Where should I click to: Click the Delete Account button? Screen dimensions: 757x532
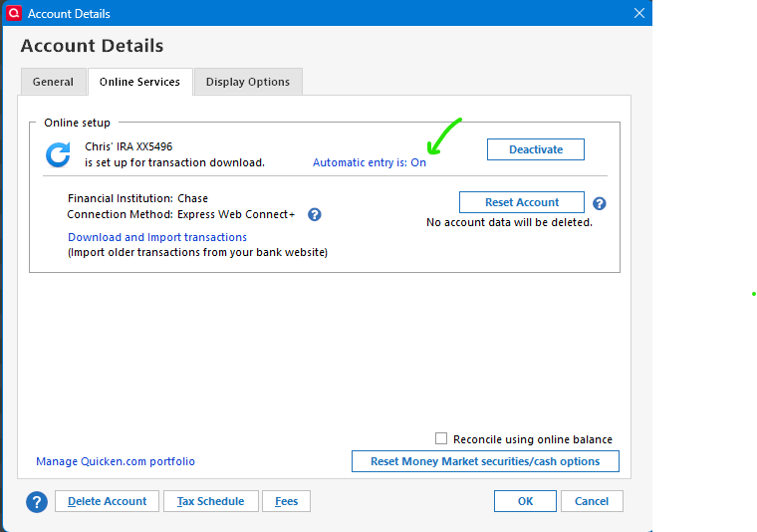tap(107, 501)
